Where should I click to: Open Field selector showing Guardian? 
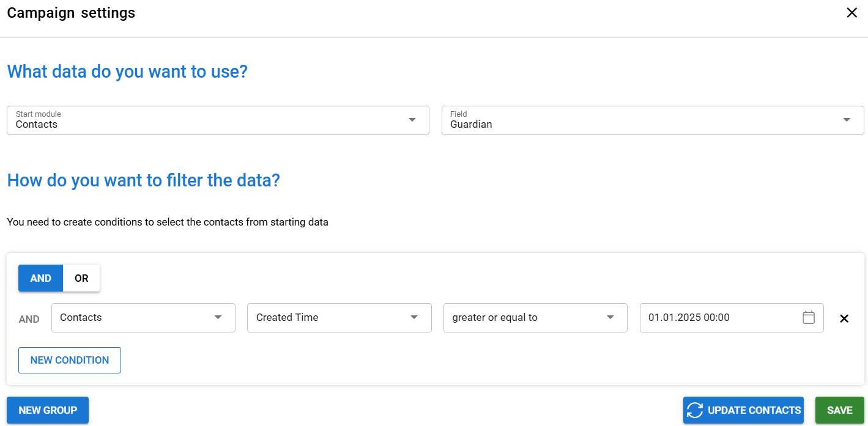coord(642,120)
